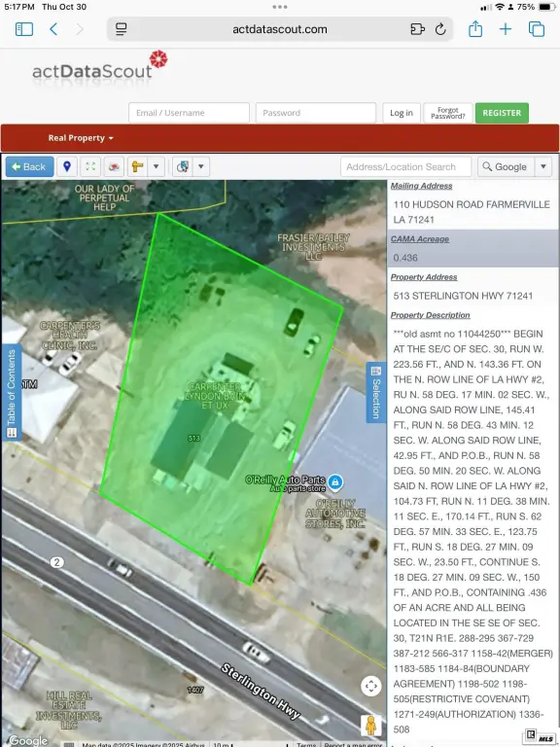Click the Sterlington Hwy road label
560x747 pixels.
261,692
